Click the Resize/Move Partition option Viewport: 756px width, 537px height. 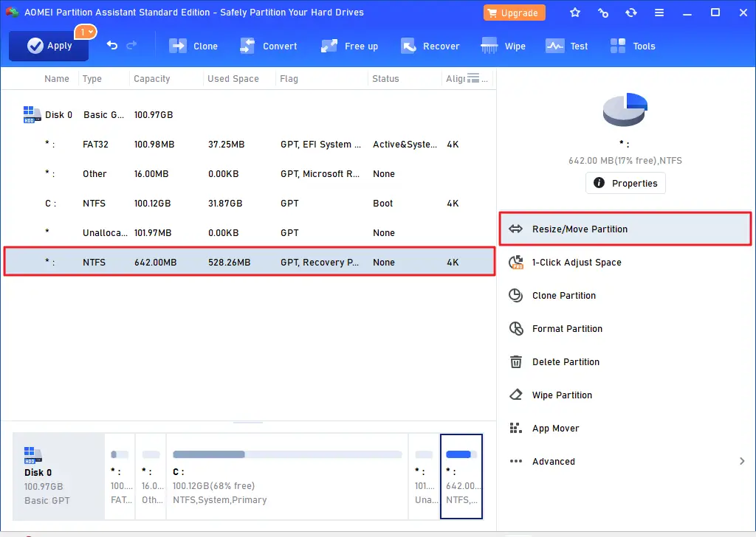[625, 229]
